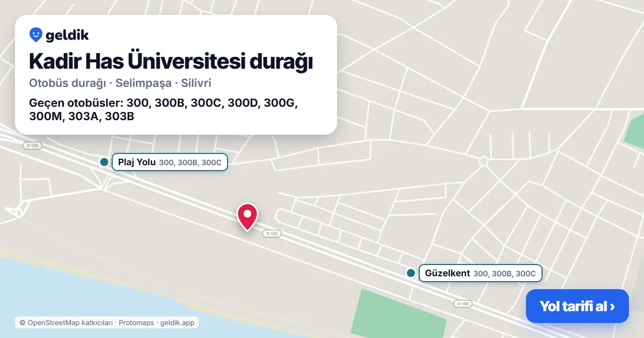Click the D-100 road shield at left edge
This screenshot has width=644, height=338.
pos(33,145)
